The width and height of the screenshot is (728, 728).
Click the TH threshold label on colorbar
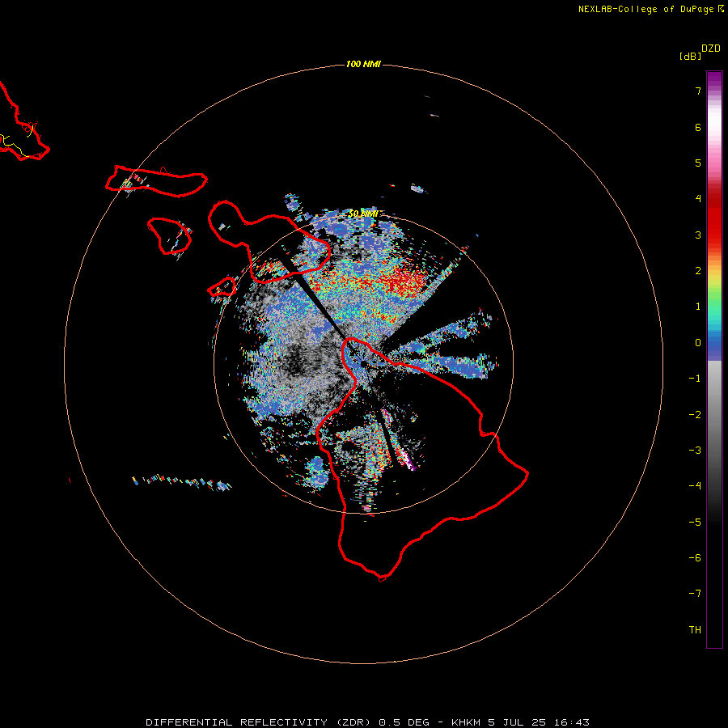(x=695, y=630)
